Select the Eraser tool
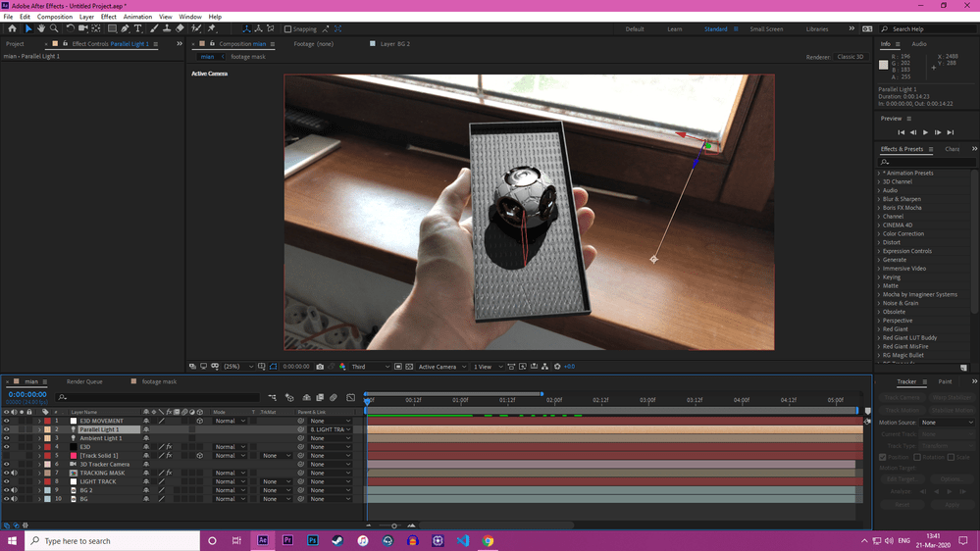 (181, 29)
